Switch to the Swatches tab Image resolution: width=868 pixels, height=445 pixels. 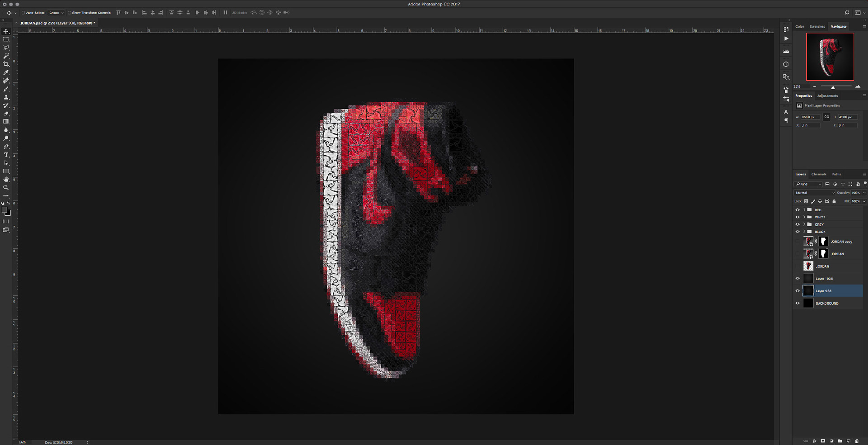(817, 27)
